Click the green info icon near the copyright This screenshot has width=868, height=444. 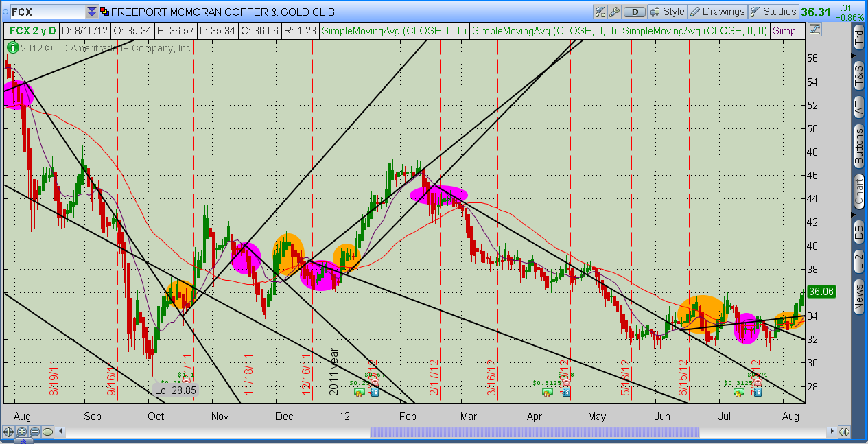pyautogui.click(x=12, y=48)
